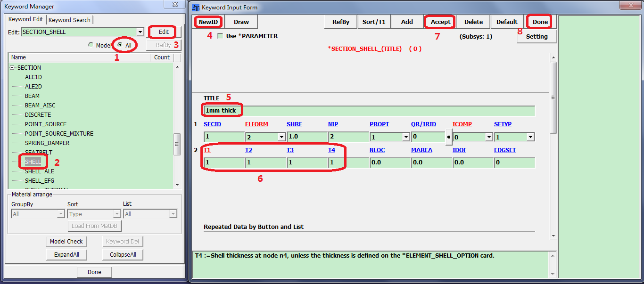Click the MAREA input field

431,162
